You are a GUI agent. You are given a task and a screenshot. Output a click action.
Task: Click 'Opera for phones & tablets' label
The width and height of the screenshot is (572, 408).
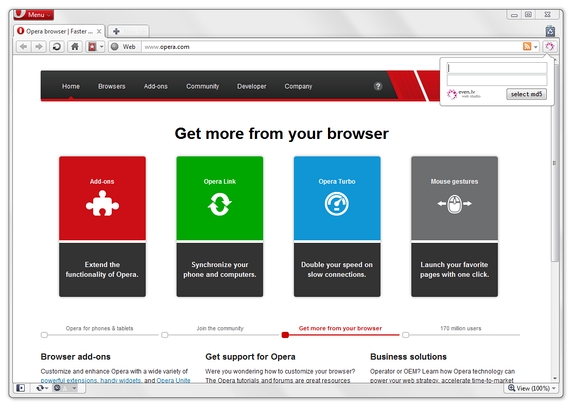pyautogui.click(x=99, y=328)
